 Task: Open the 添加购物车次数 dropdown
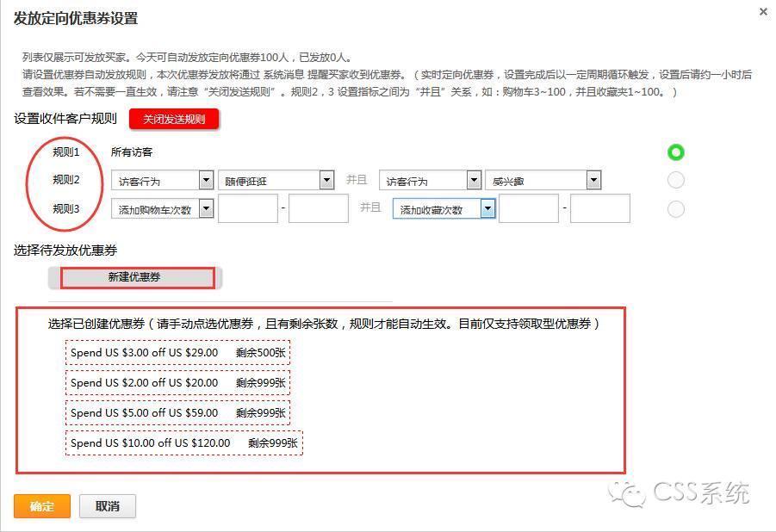162,209
